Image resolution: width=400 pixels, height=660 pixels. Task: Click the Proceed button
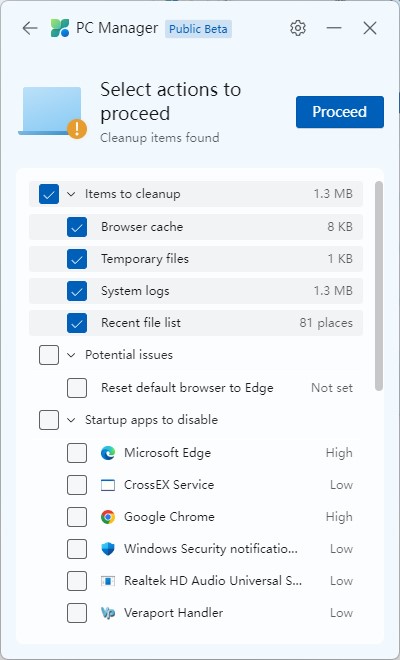tap(340, 112)
